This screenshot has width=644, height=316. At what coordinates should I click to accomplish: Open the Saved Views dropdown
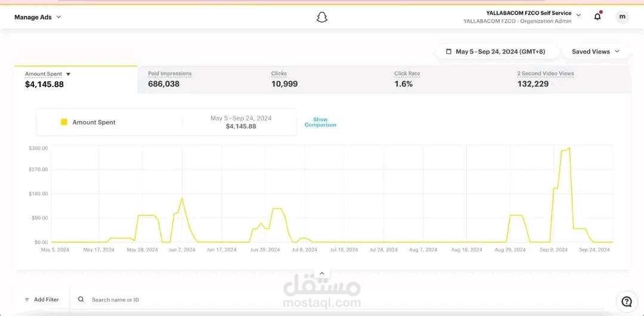pos(596,52)
